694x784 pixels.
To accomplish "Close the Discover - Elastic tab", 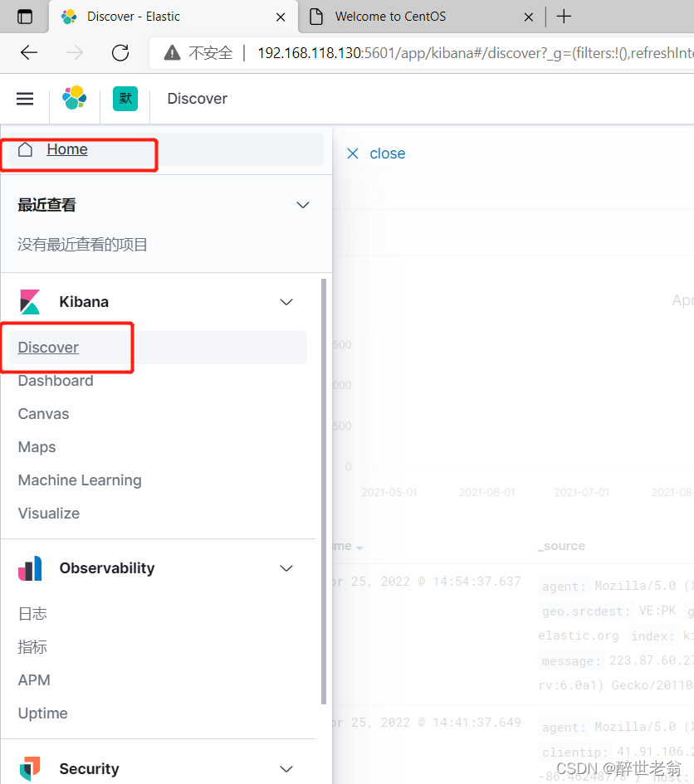I will (281, 17).
